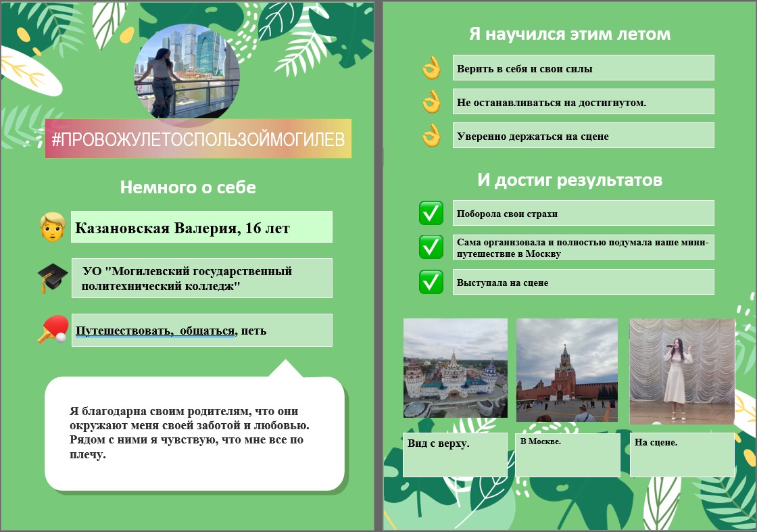Screen dimensions: 757x532
Task: Click the OK hand emoji beside 'Уверенно держаться'
Action: pyautogui.click(x=431, y=136)
